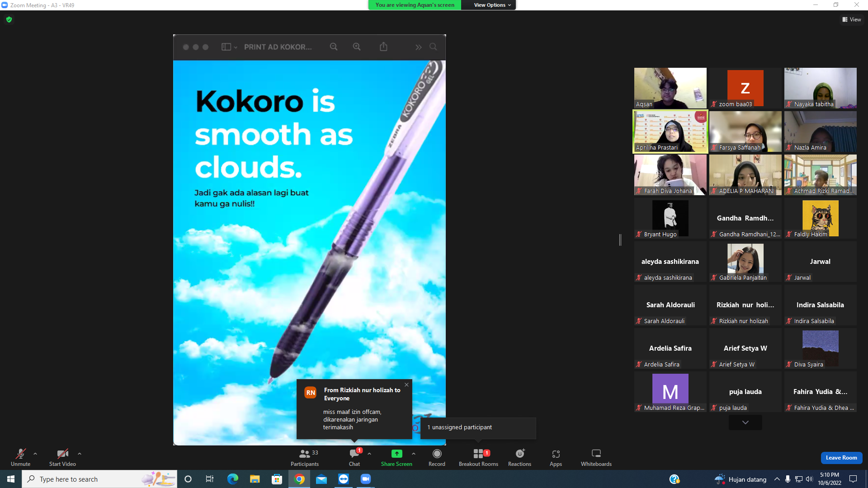Open Task View on the taskbar
868x488 pixels.
[x=210, y=479]
